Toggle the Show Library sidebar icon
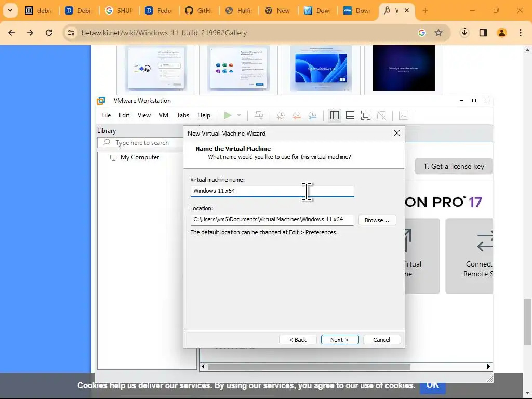Screen dimensions: 532x399 335,115
